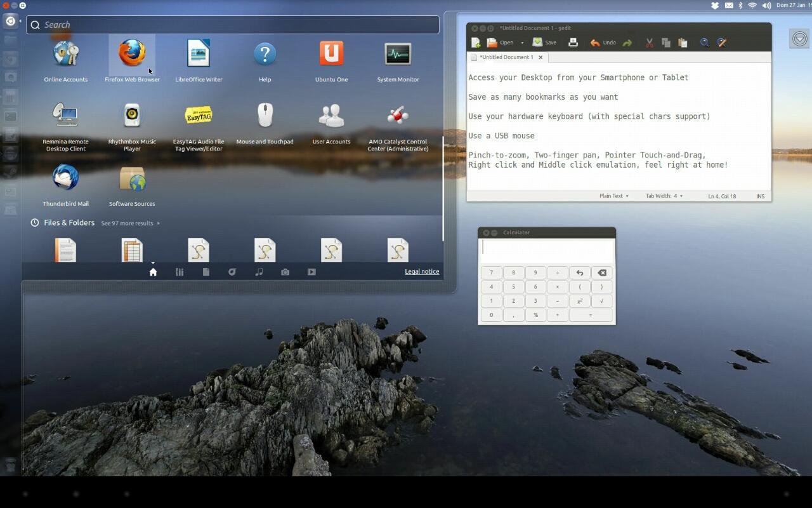Screen dimensions: 812x508
Task: Open the Tab Width dropdown in gedit
Action: point(664,196)
